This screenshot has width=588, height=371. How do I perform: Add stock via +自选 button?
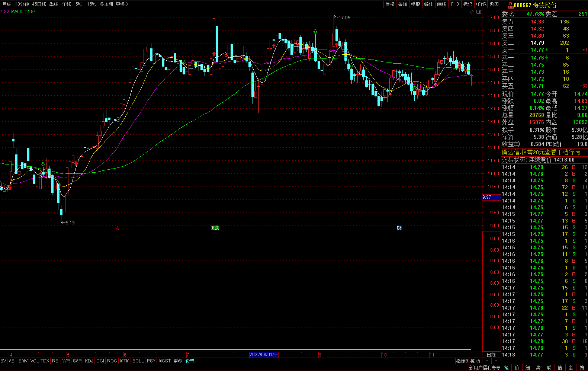click(481, 4)
